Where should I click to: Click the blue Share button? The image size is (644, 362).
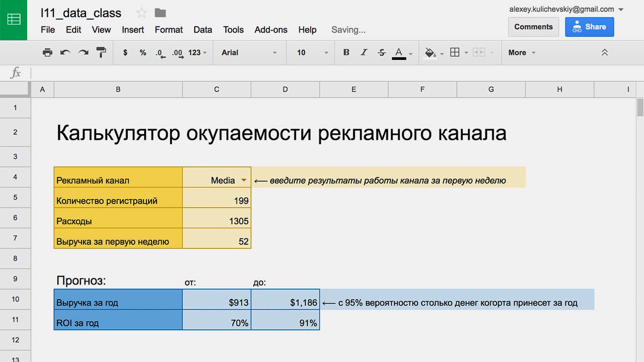[589, 27]
